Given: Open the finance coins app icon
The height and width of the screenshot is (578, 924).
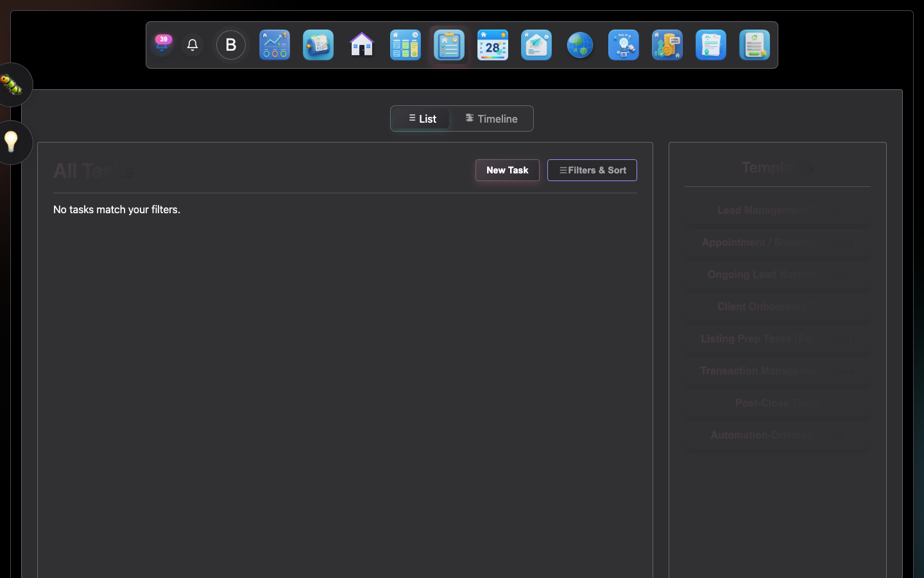Looking at the screenshot, I should point(667,45).
